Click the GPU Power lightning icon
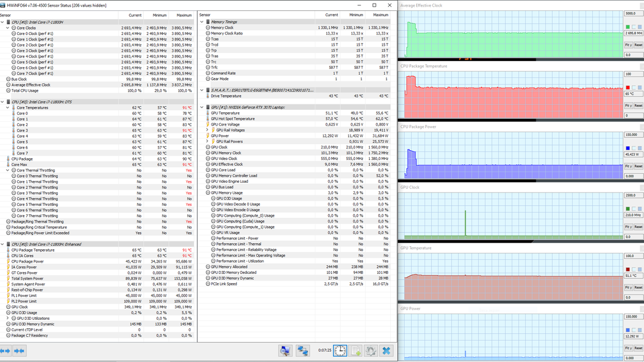This screenshot has width=644, height=362. point(208,136)
